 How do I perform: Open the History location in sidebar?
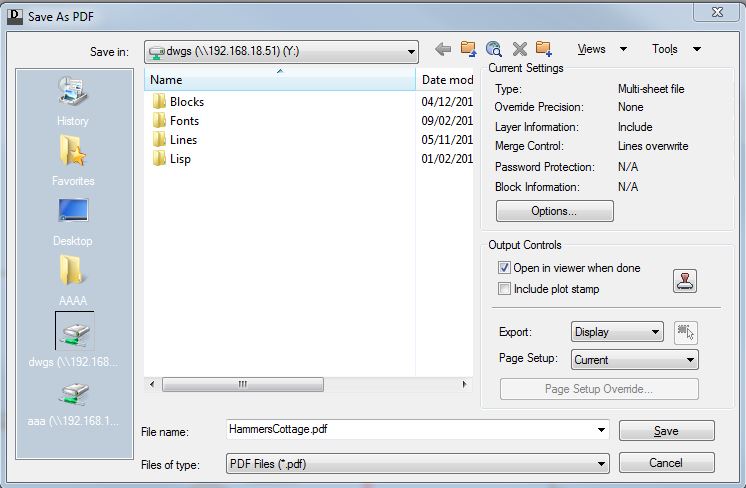click(x=73, y=101)
